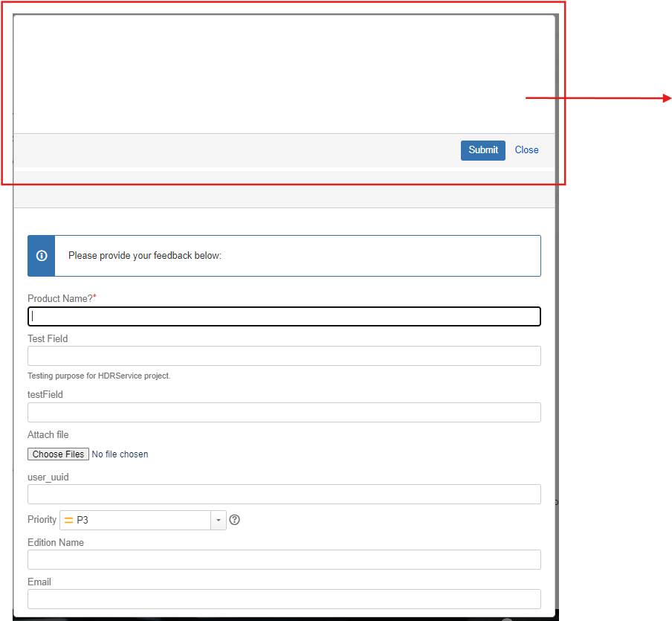
Task: Click the 'Attach file' label
Action: coord(48,435)
